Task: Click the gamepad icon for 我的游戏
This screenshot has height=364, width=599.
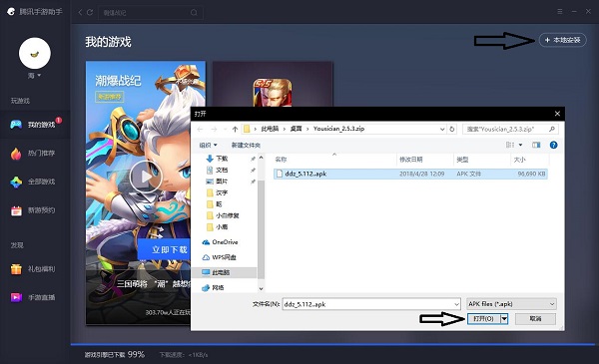Action: 16,125
